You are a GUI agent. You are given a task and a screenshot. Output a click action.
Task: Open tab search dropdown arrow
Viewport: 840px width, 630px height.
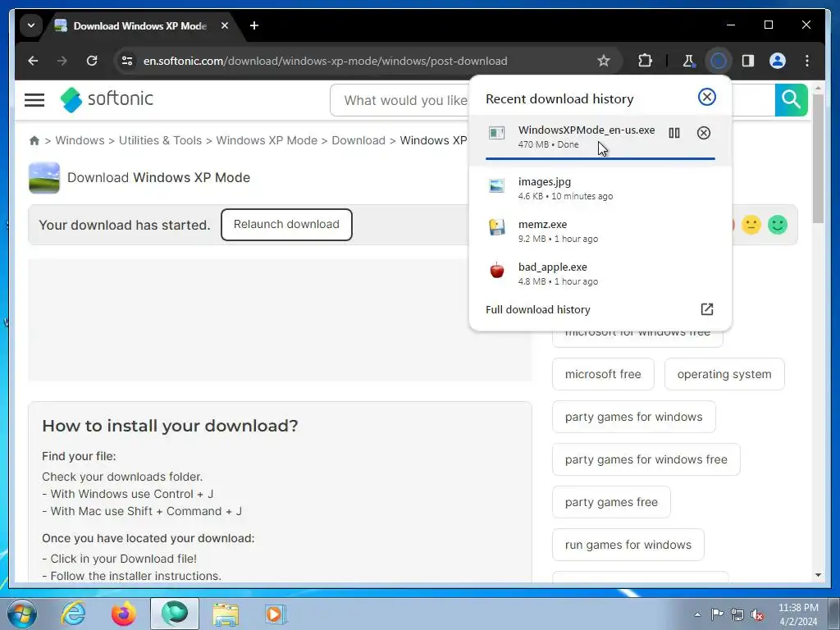click(x=31, y=25)
